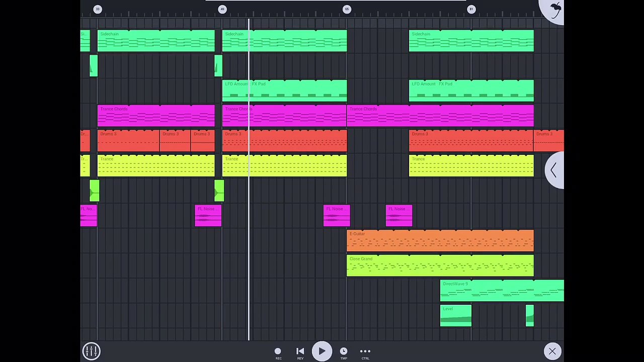Jump to bar 33 on timeline
644x362 pixels.
(x=98, y=9)
